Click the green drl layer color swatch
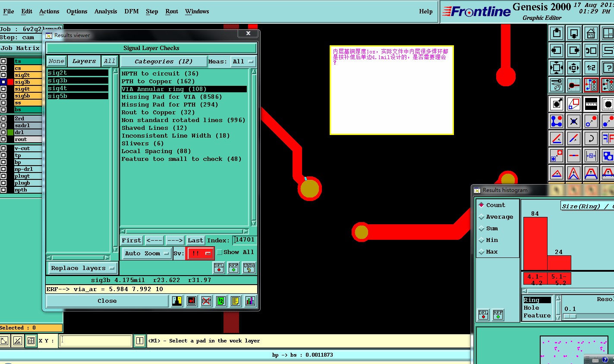 tap(11, 132)
